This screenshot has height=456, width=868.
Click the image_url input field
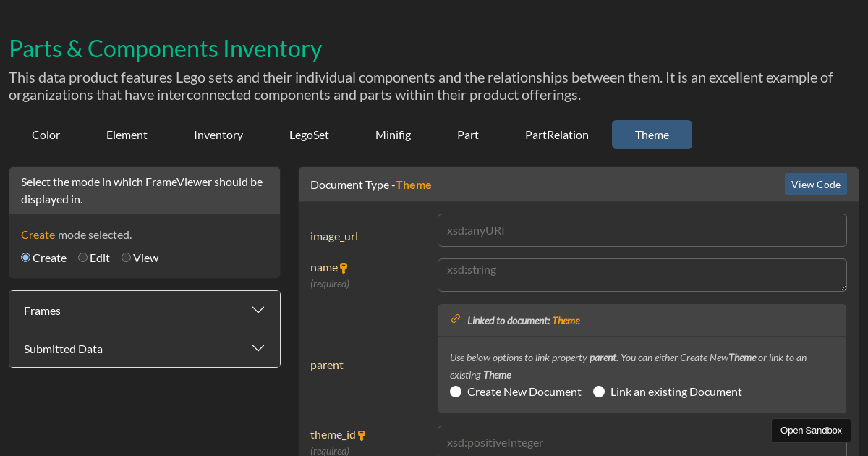pos(642,229)
